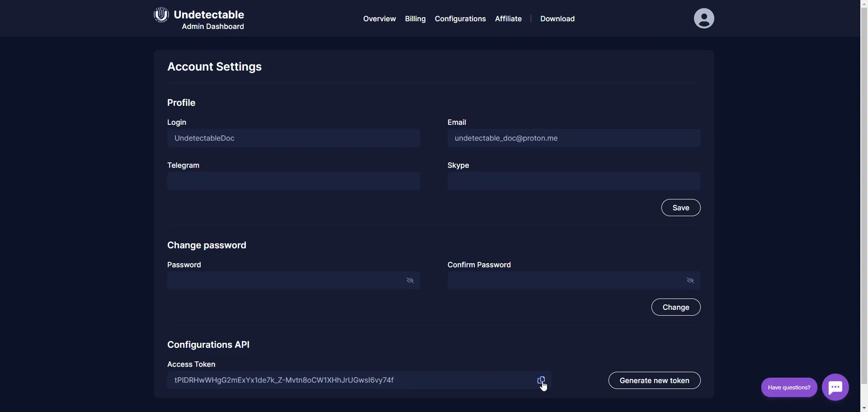Navigate to the Affiliate page
Viewport: 868px width, 412px height.
pyautogui.click(x=508, y=19)
